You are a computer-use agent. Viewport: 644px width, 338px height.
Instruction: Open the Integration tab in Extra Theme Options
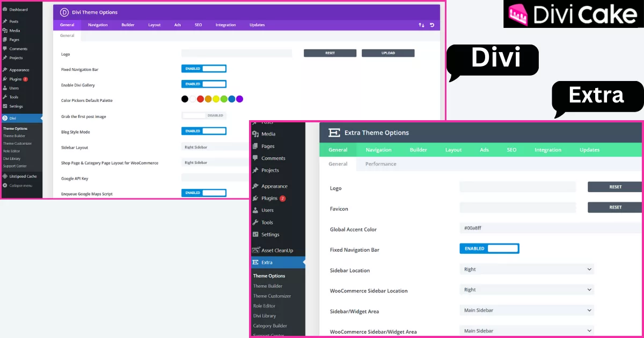coord(548,150)
